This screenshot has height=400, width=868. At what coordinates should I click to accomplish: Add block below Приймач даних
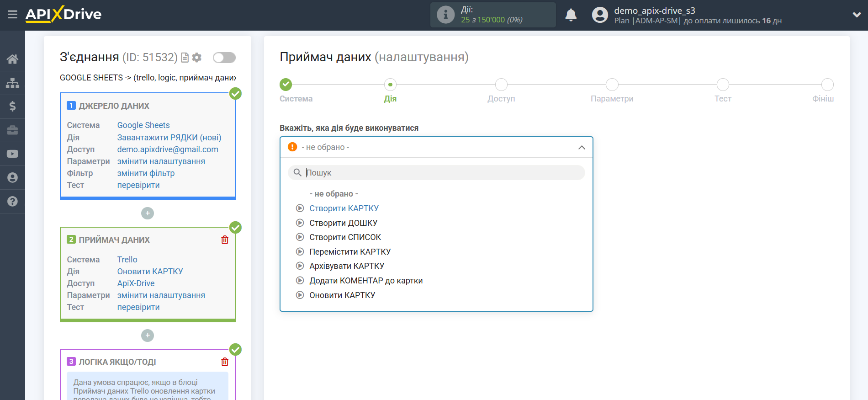click(148, 336)
